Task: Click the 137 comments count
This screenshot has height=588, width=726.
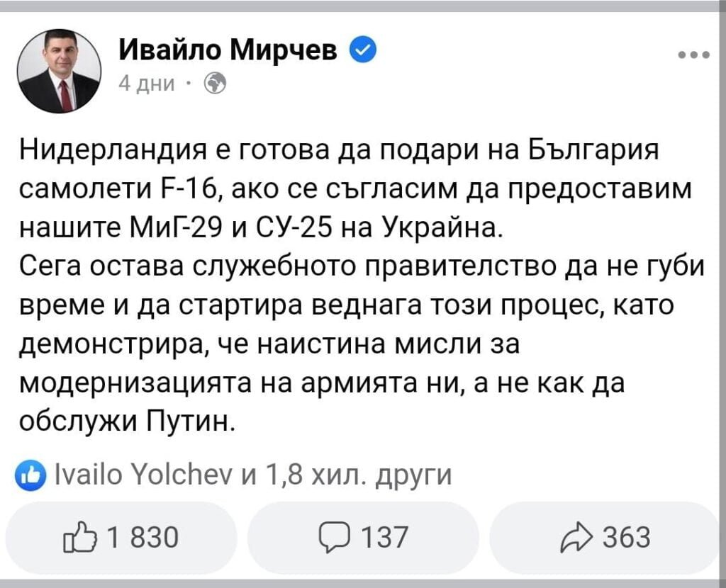Action: click(x=385, y=537)
